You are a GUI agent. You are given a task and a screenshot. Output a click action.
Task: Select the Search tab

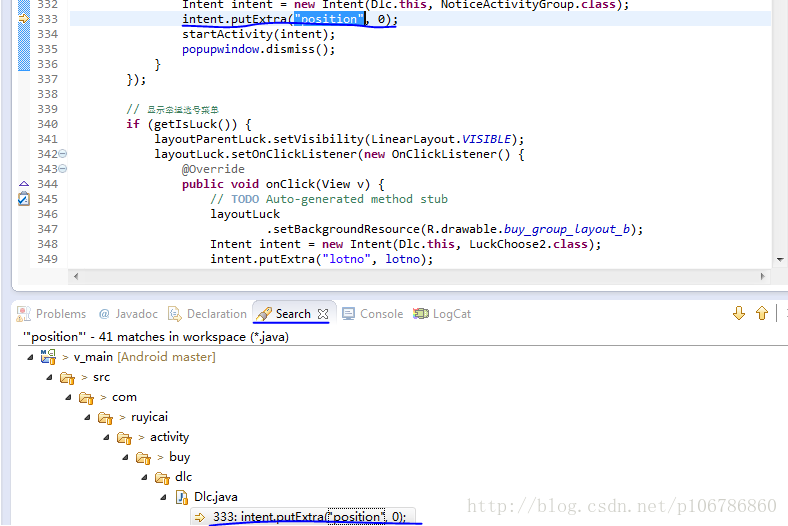[x=292, y=314]
